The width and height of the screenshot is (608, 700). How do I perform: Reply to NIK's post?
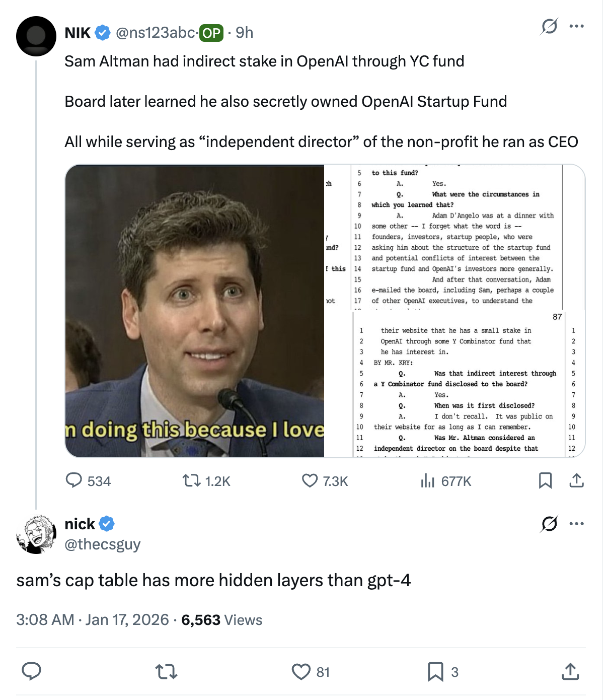74,480
